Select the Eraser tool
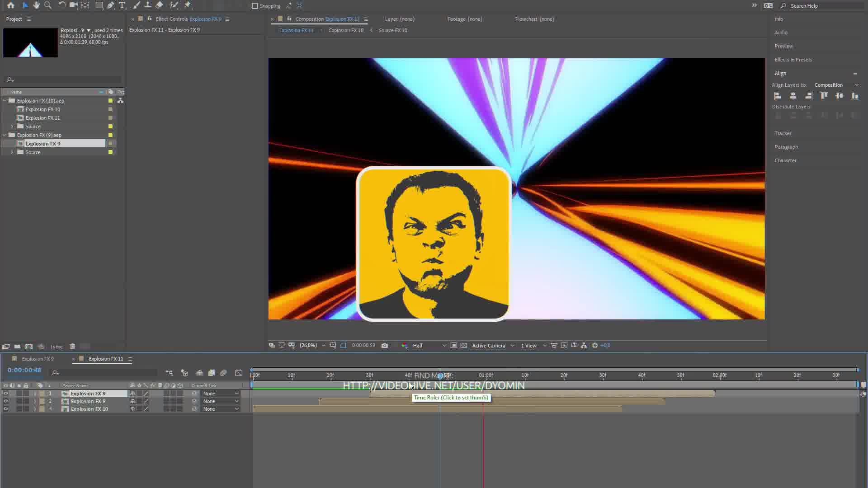The width and height of the screenshot is (868, 488). pos(159,5)
